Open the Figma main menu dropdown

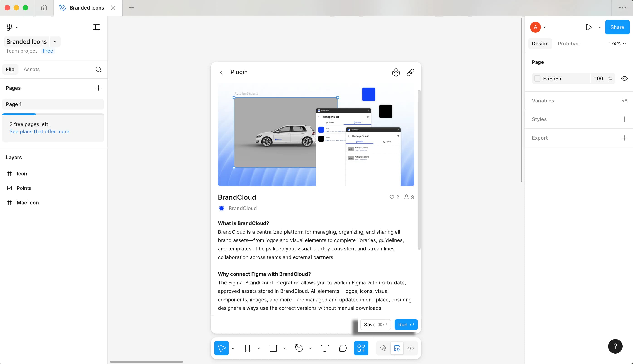pos(12,27)
